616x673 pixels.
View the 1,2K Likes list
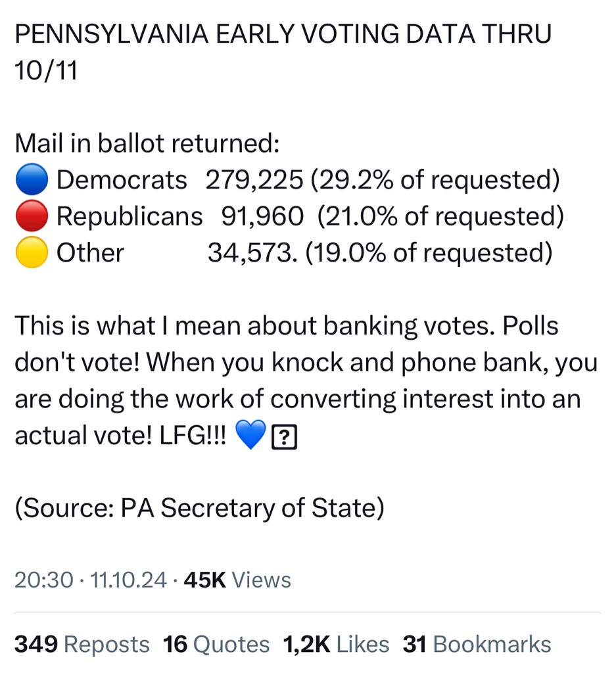[x=336, y=644]
